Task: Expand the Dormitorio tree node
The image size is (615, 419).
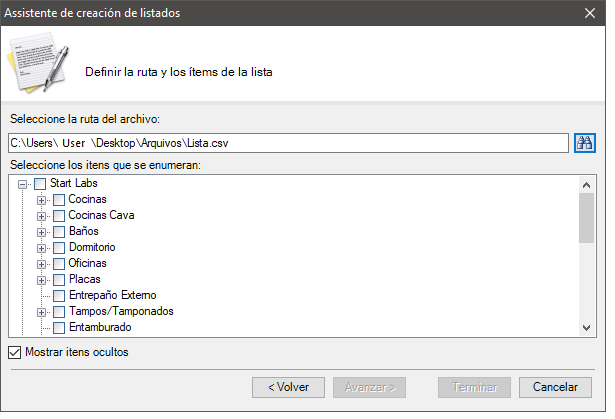Action: point(41,248)
